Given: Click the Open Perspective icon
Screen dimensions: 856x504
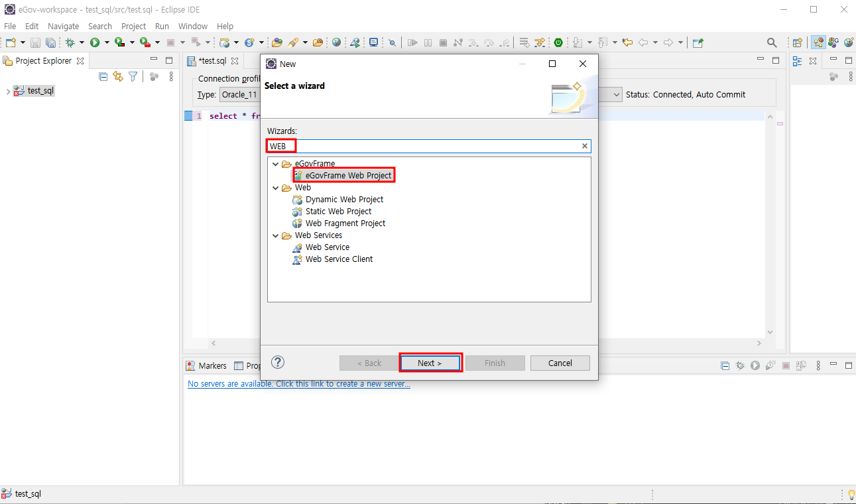Looking at the screenshot, I should pyautogui.click(x=798, y=42).
